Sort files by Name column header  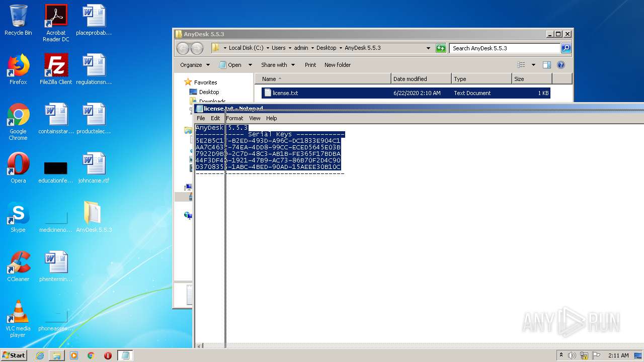(x=323, y=79)
